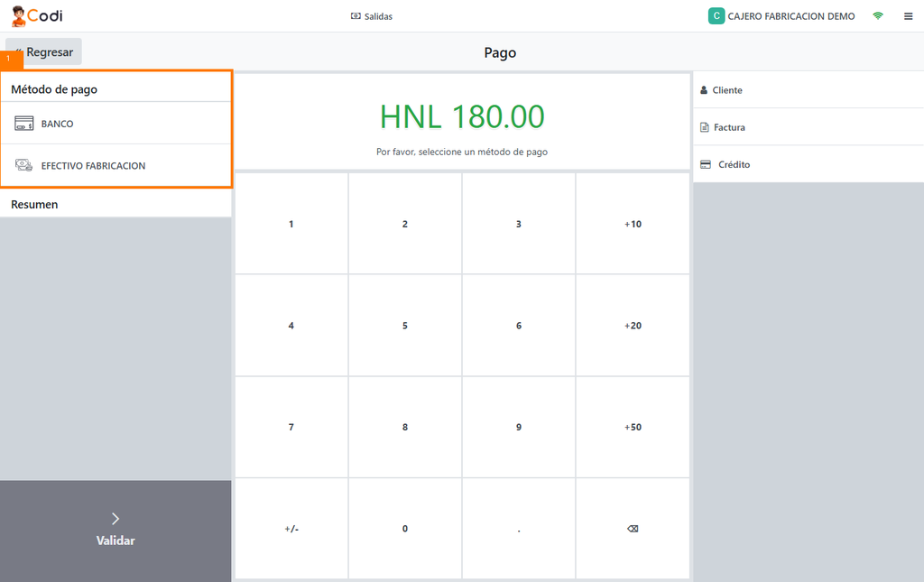The image size is (924, 582).
Task: Tap the decimal point key
Action: 519,529
